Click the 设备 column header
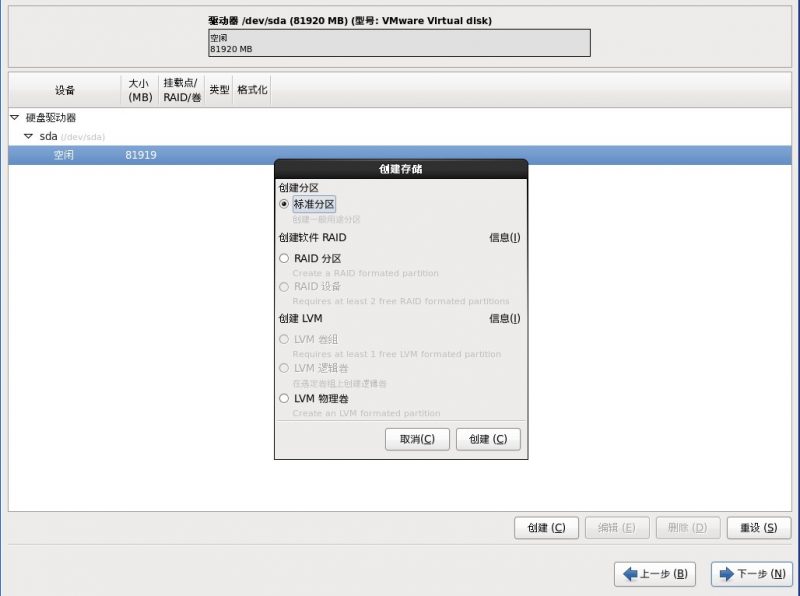Image resolution: width=800 pixels, height=596 pixels. (x=65, y=90)
